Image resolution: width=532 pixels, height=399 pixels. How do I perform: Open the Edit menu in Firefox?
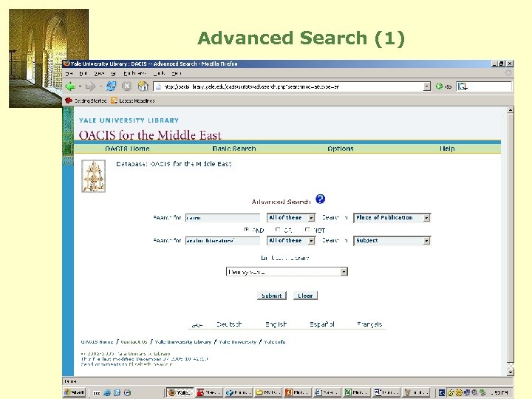[x=83, y=73]
